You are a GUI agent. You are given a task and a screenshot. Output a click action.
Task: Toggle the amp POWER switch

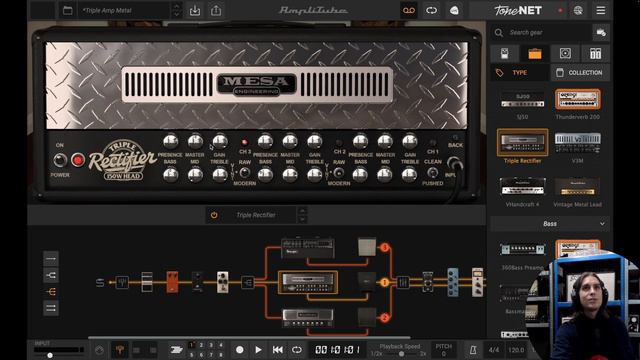point(60,160)
